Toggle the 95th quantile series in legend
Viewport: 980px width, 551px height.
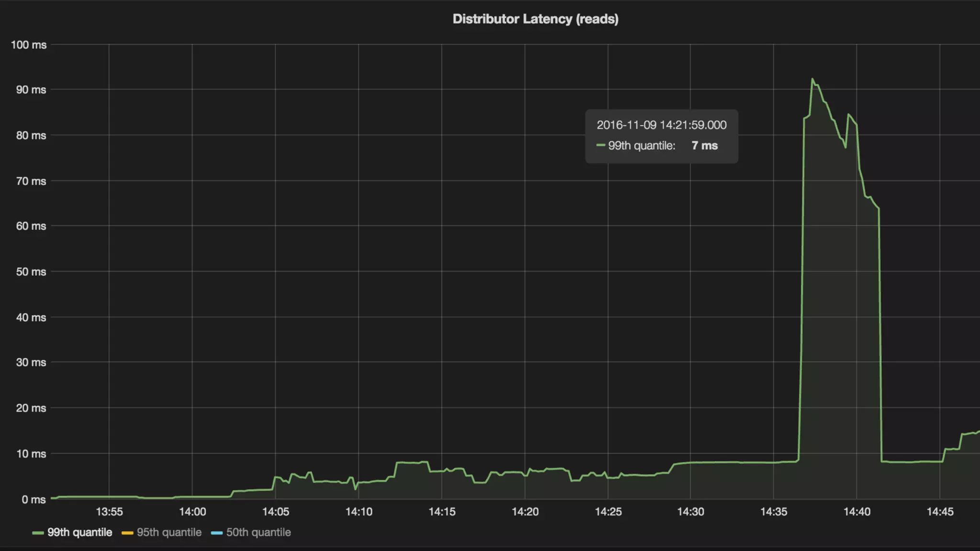(169, 532)
